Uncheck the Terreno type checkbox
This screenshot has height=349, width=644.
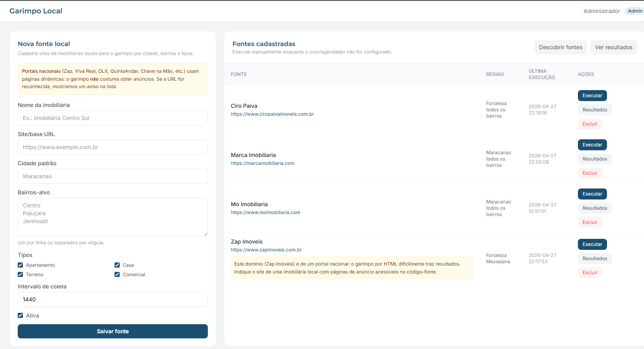click(x=20, y=275)
